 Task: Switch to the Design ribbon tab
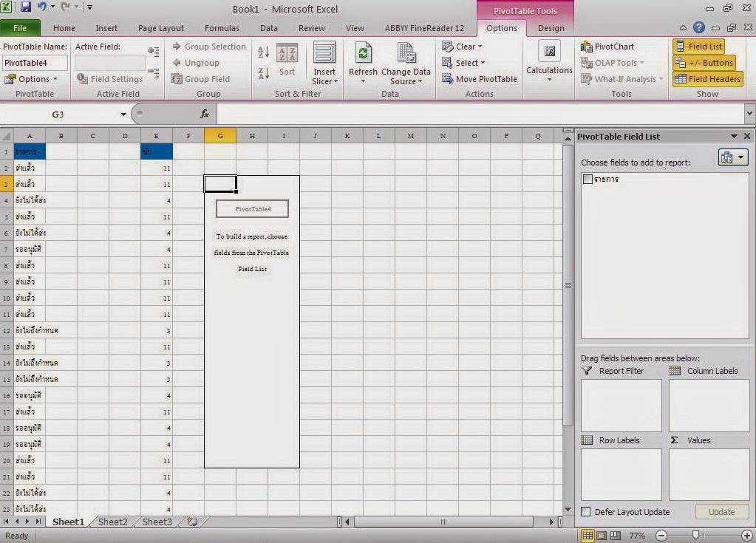point(551,28)
